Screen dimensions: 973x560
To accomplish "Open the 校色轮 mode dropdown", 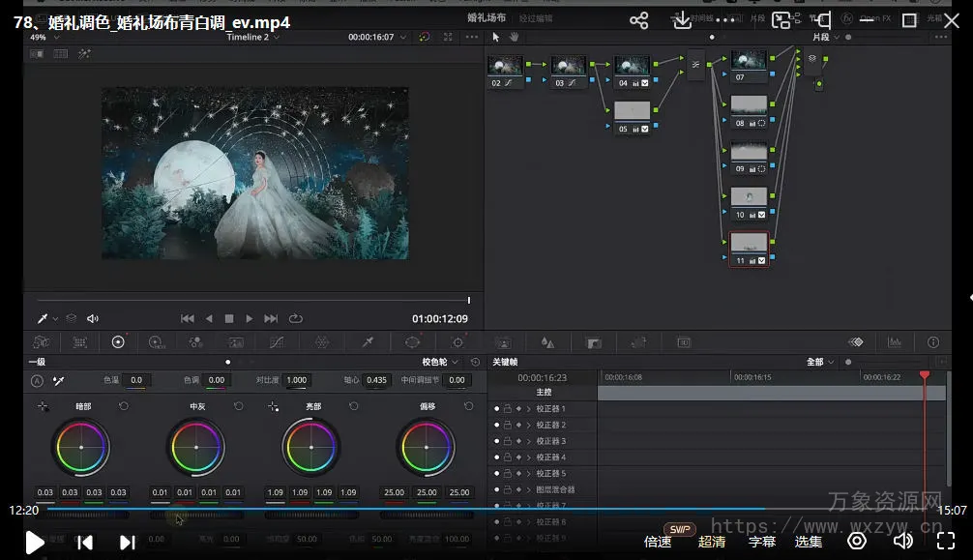I will click(441, 362).
